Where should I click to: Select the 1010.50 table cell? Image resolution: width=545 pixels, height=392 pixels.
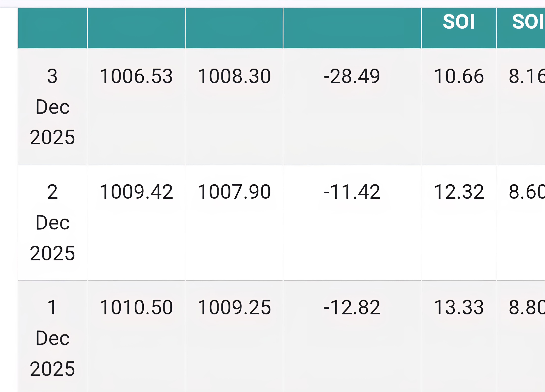tap(136, 307)
